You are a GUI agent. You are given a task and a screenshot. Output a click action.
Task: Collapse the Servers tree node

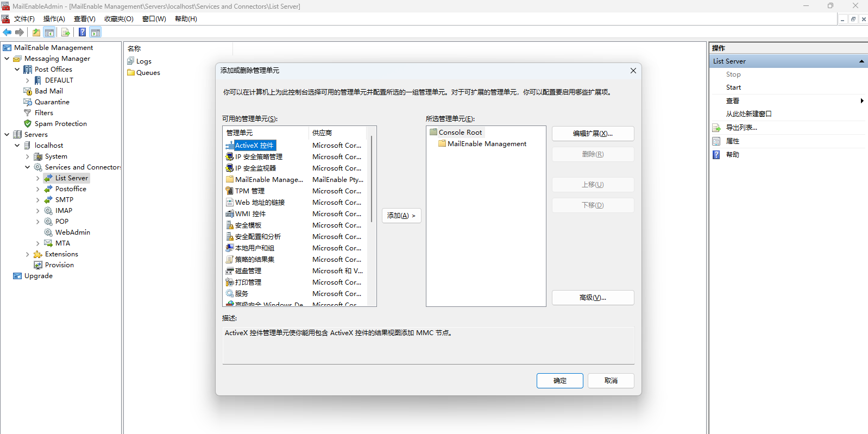(x=7, y=135)
